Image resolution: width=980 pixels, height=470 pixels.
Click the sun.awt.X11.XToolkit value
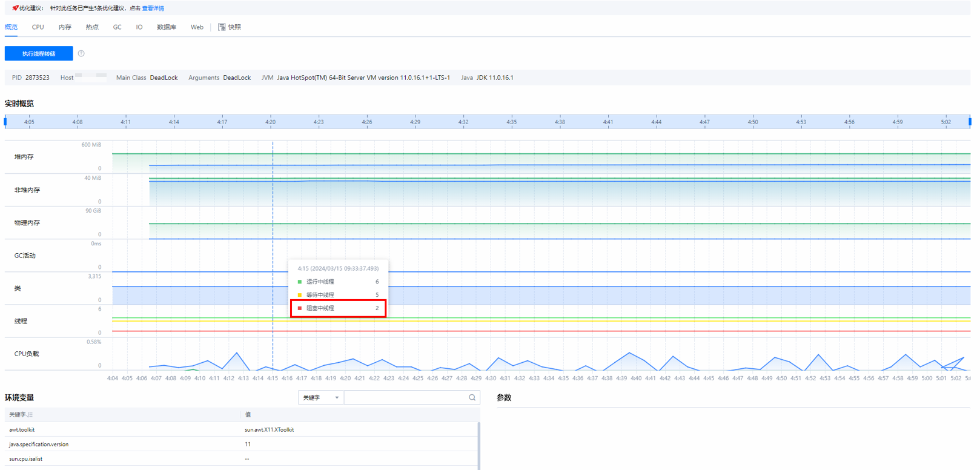[269, 429]
